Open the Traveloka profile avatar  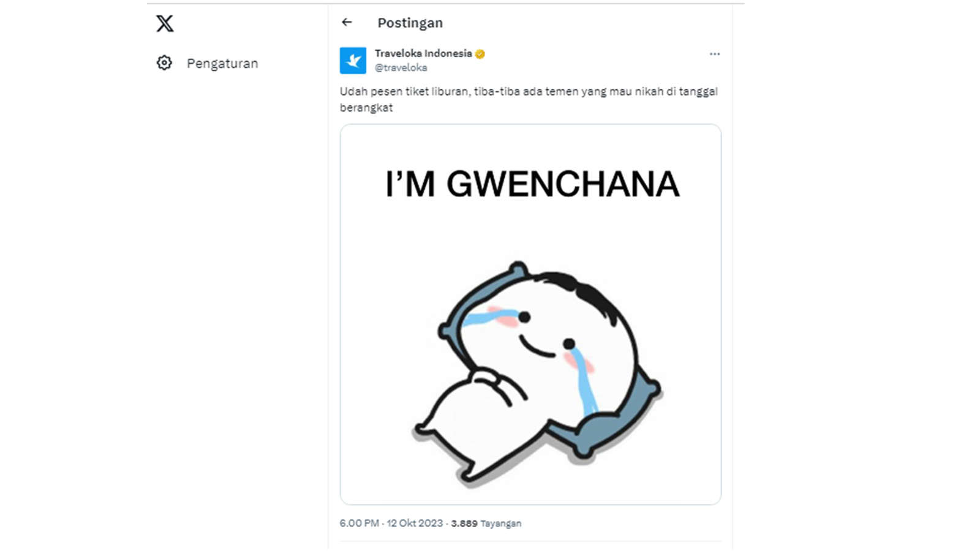pos(353,61)
